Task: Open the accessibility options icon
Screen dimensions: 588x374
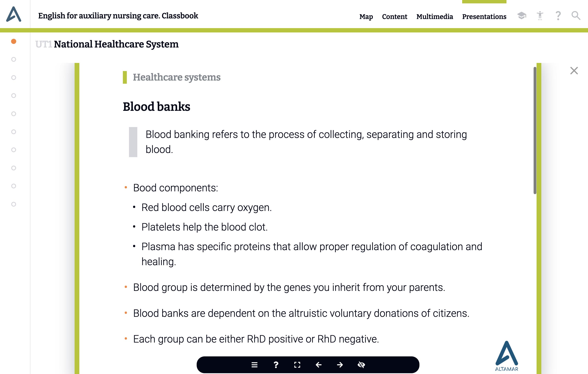Action: [540, 16]
